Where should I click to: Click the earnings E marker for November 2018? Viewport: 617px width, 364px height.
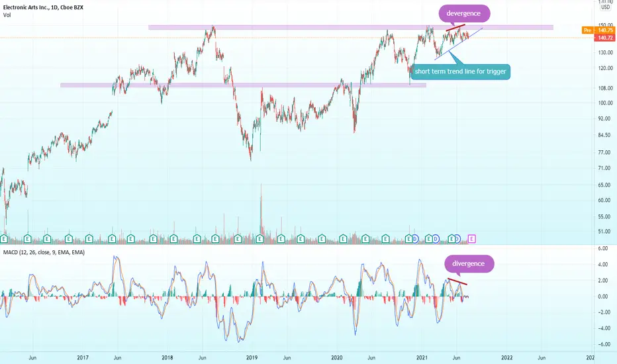pos(237,238)
